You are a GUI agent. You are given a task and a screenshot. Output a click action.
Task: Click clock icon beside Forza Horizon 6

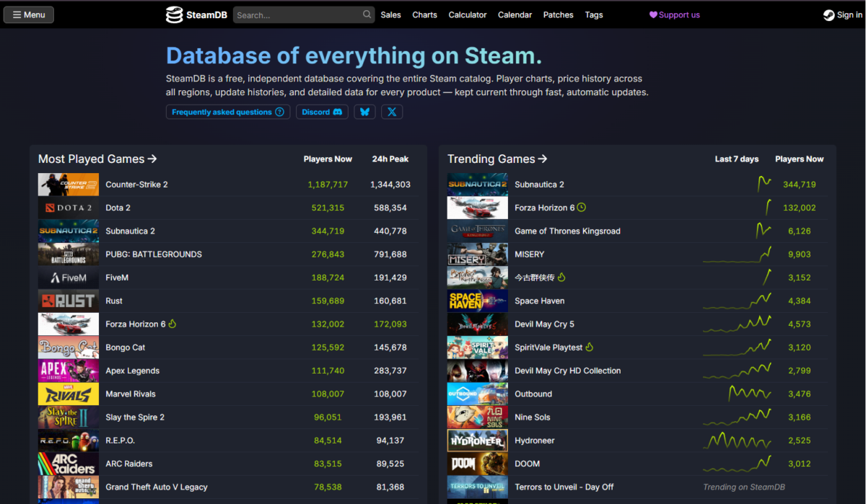click(582, 208)
